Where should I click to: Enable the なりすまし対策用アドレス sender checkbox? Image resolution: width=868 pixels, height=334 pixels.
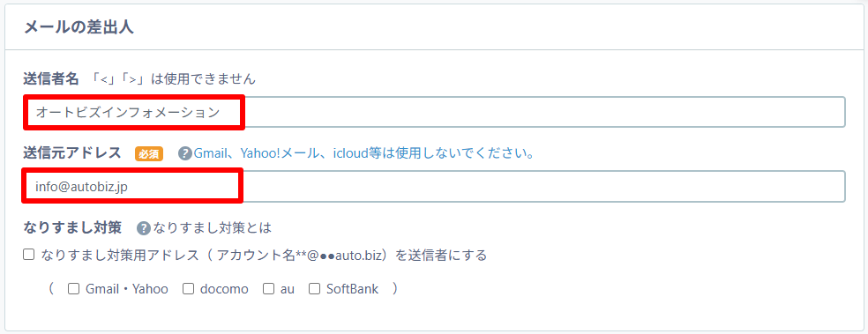pos(29,255)
